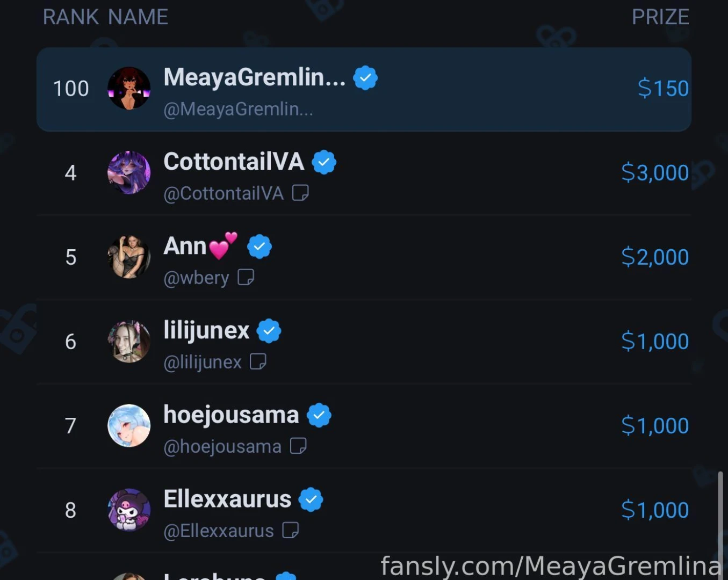Click the verified badge next to CottontailVA
This screenshot has height=580, width=728.
(x=324, y=162)
